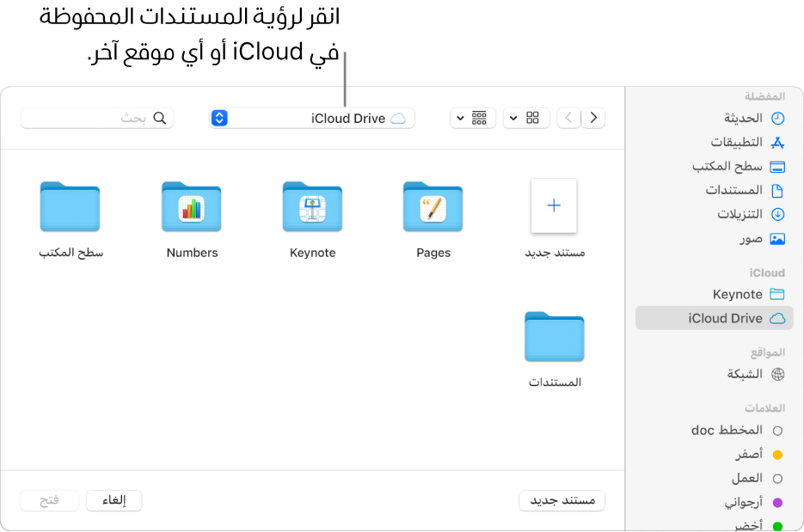
Task: Choose the green أخضر tag
Action: 758,525
